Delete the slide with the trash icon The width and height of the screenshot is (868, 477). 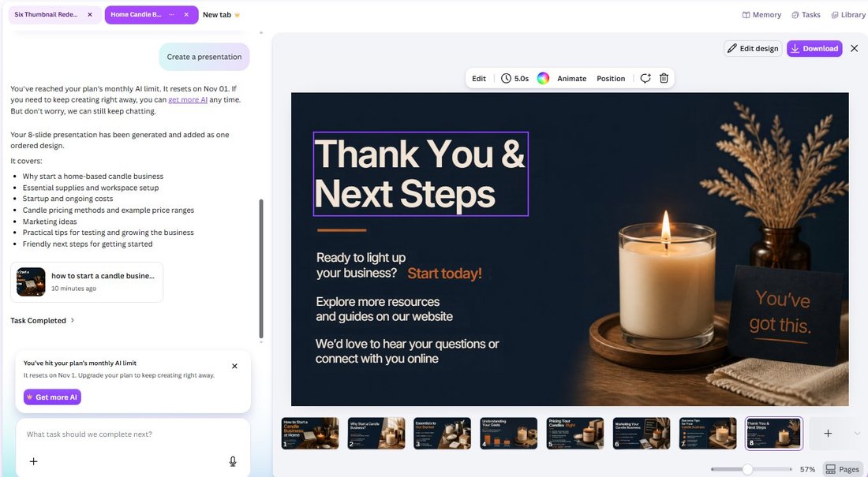point(664,79)
